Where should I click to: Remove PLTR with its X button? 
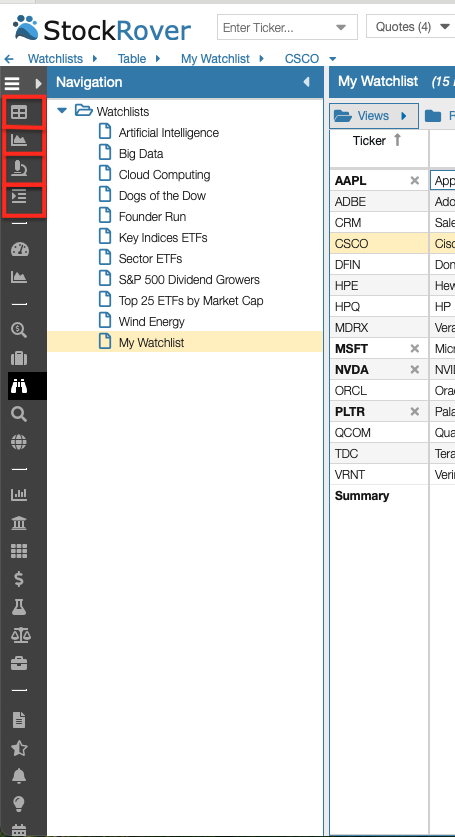click(x=414, y=412)
